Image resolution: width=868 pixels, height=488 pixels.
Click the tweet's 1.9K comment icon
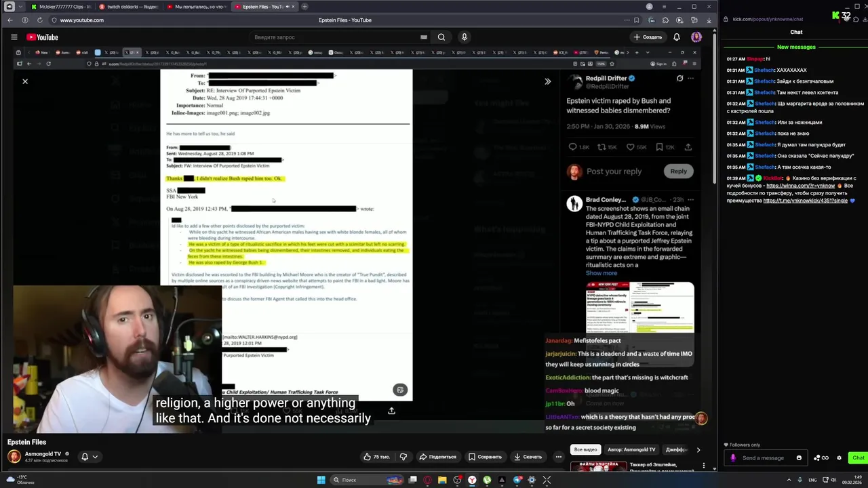573,147
